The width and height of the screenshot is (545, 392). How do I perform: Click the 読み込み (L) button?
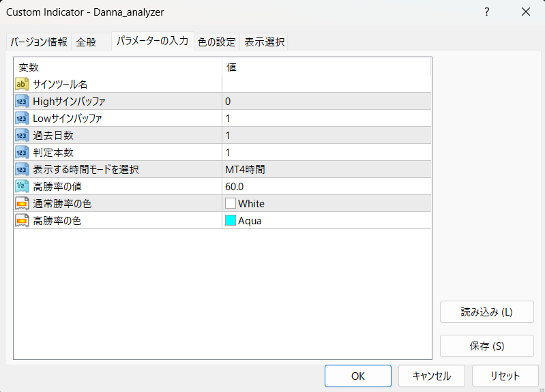(x=486, y=312)
